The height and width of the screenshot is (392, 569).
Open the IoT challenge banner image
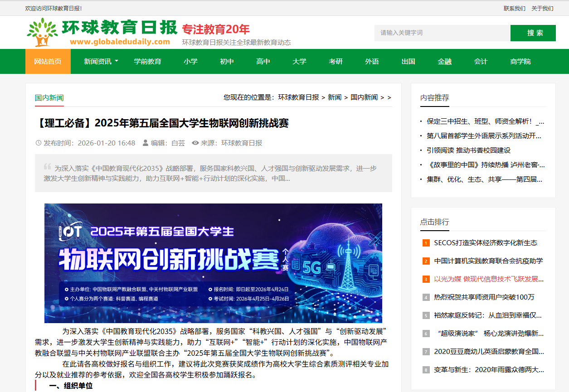click(213, 263)
